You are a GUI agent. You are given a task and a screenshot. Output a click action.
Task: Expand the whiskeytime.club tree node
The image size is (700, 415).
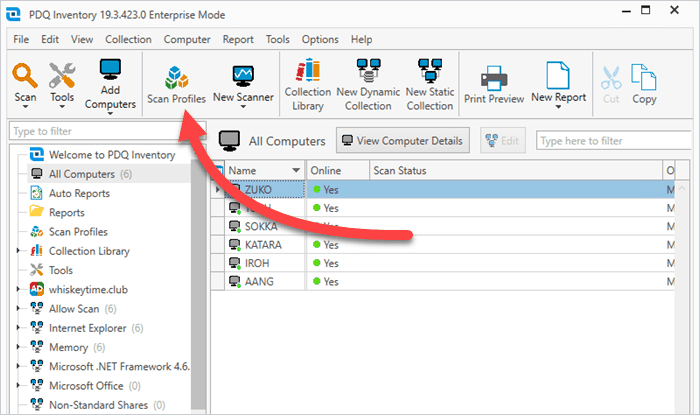click(x=18, y=289)
